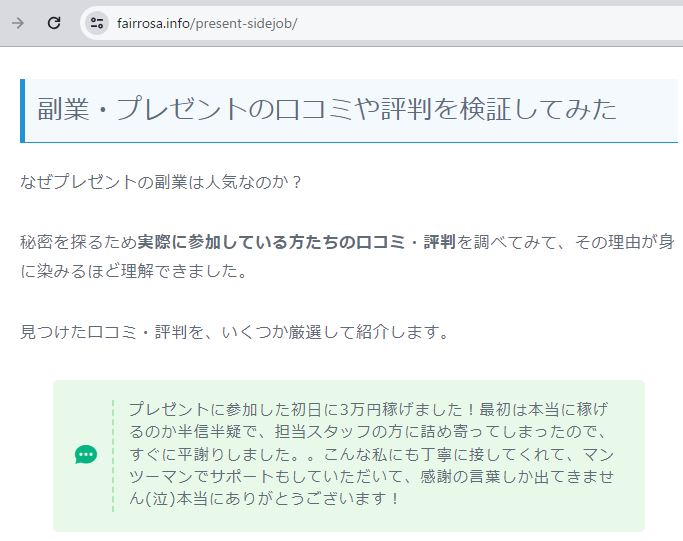Click the green speech bubble icon
The image size is (683, 541).
[x=86, y=454]
